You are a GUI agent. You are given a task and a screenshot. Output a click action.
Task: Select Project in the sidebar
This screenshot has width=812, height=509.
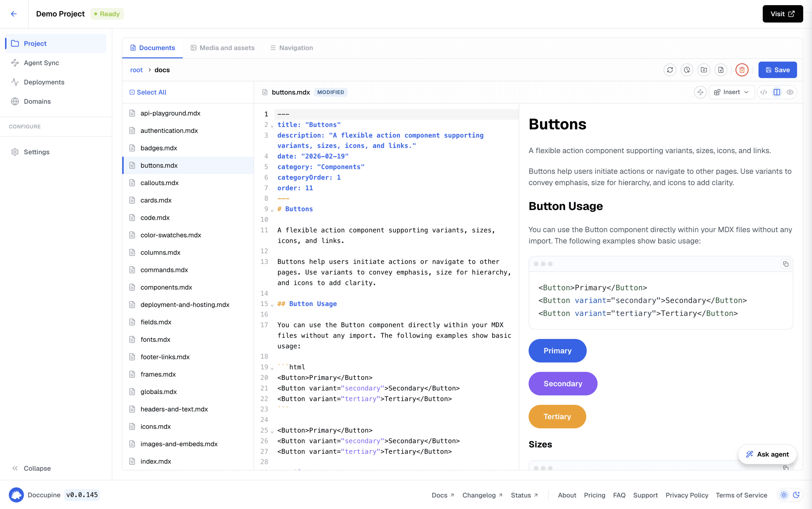[x=55, y=43]
